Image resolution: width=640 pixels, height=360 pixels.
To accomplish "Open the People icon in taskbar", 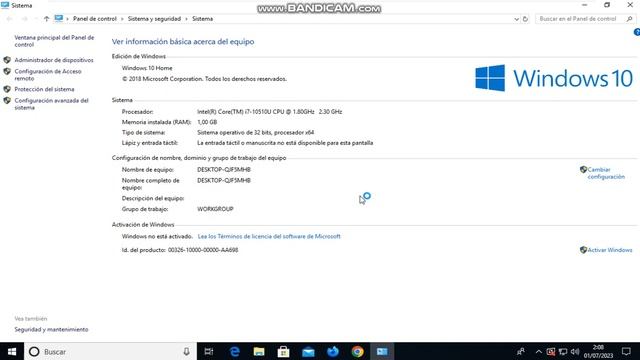I will (521, 351).
